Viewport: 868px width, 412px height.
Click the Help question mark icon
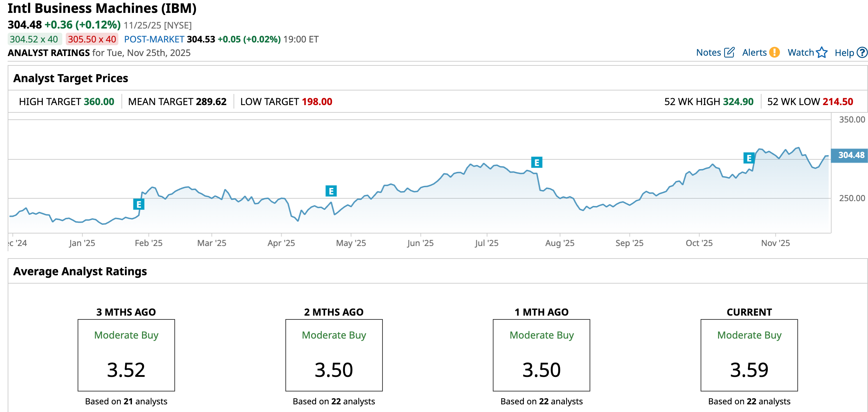(862, 53)
